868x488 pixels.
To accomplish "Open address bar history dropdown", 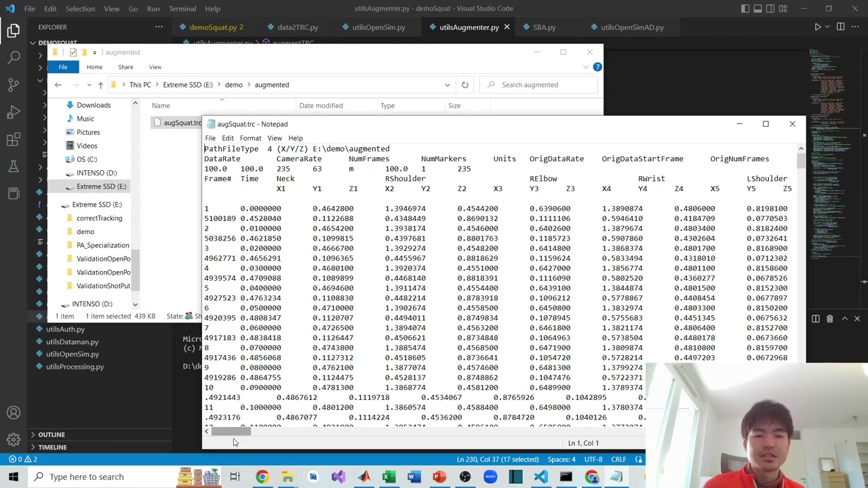I will pos(447,85).
